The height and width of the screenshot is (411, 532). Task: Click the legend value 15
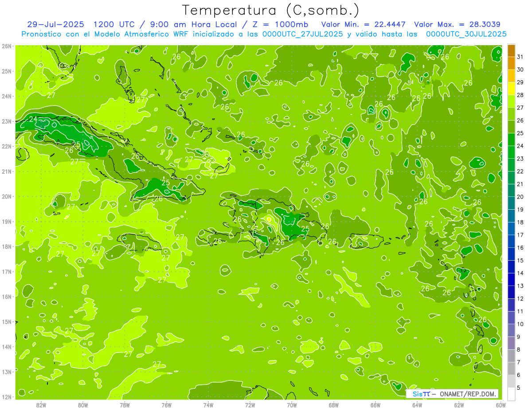pyautogui.click(x=520, y=260)
